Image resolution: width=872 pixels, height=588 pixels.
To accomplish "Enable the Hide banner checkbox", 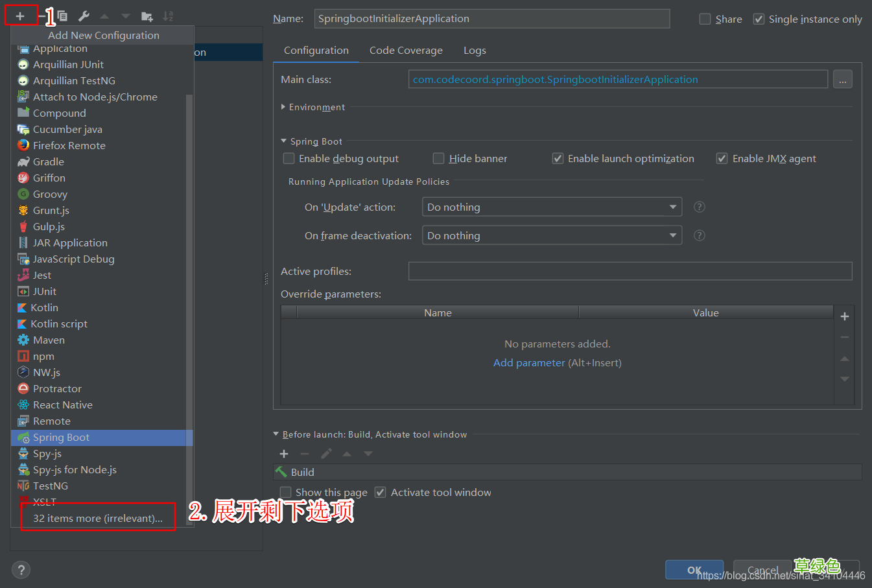I will pos(438,158).
